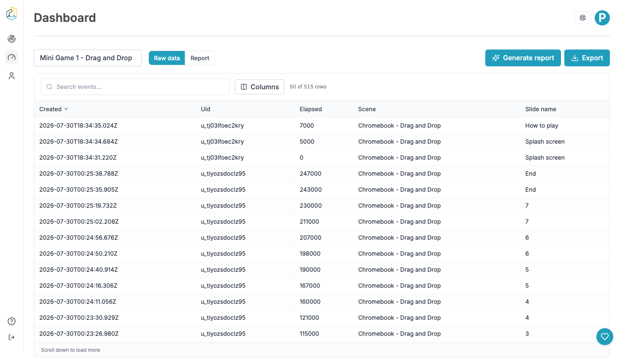Click the elapsed value 190000
Screen dimensions: 620x364
click(x=311, y=270)
